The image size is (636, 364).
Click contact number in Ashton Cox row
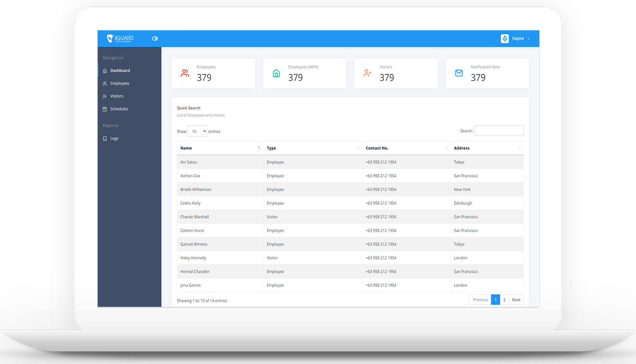click(381, 176)
